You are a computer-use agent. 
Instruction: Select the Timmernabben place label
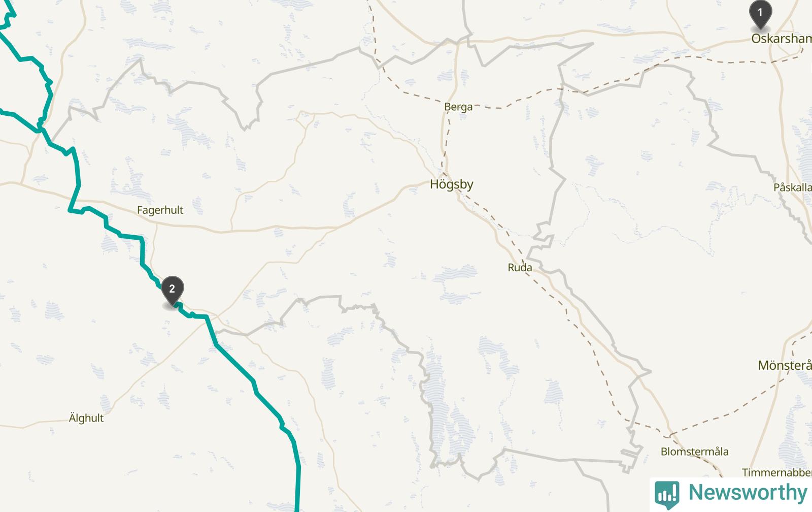(x=776, y=473)
